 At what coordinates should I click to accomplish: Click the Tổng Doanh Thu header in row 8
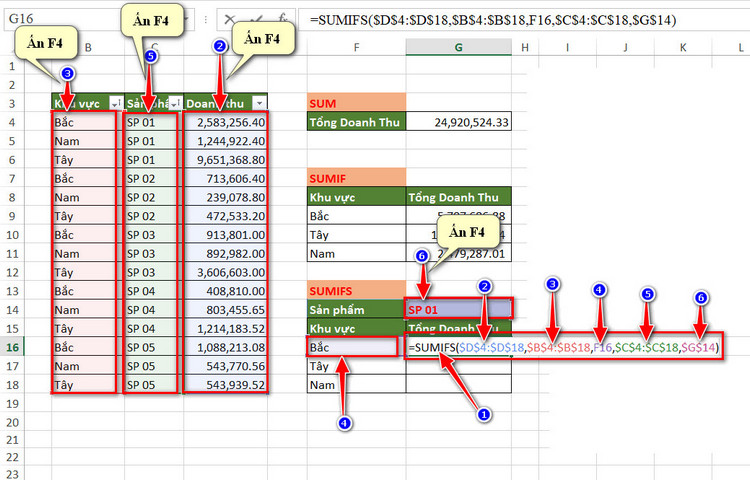click(459, 197)
